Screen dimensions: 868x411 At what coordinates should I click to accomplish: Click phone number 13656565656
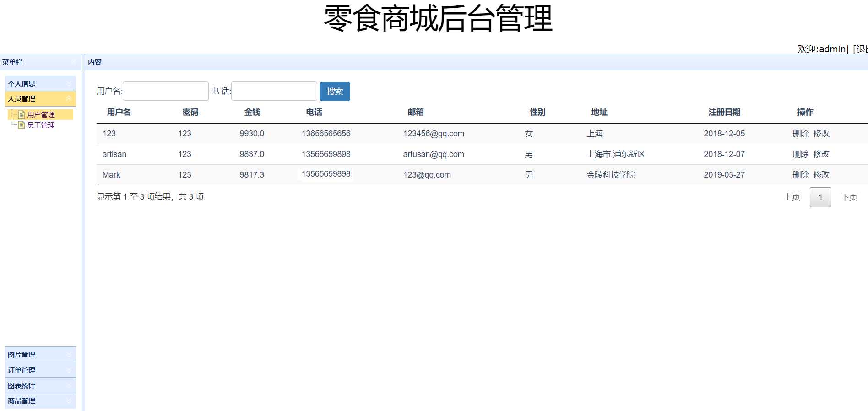pyautogui.click(x=326, y=134)
